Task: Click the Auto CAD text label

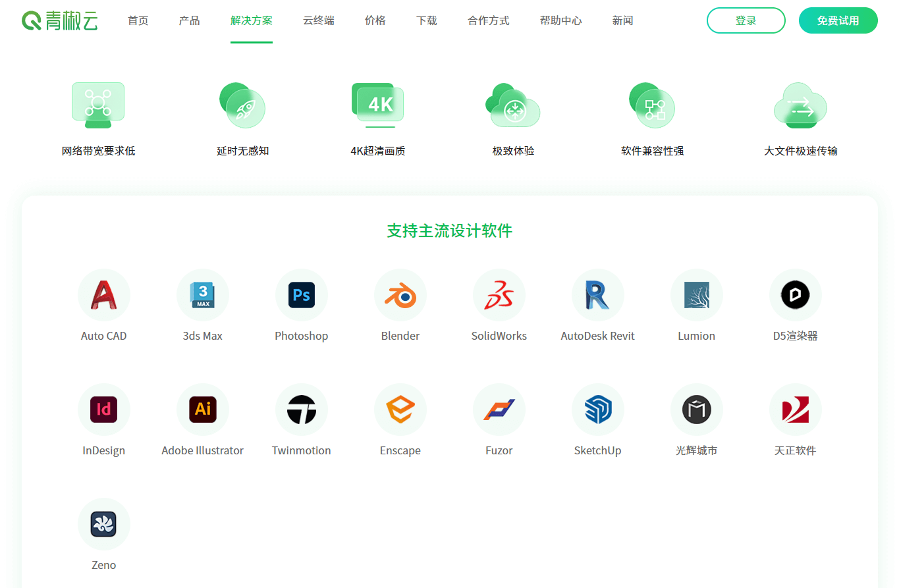Action: pyautogui.click(x=104, y=336)
